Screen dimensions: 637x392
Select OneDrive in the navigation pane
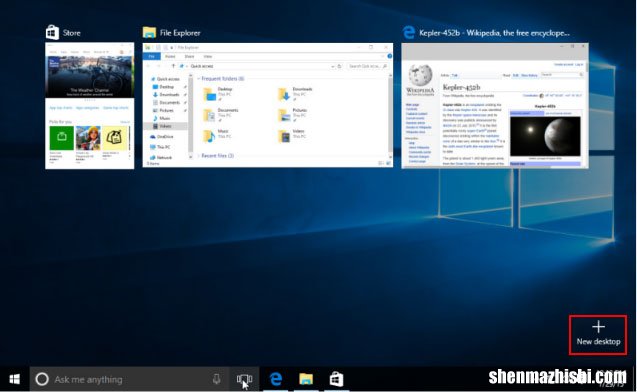[x=162, y=137]
